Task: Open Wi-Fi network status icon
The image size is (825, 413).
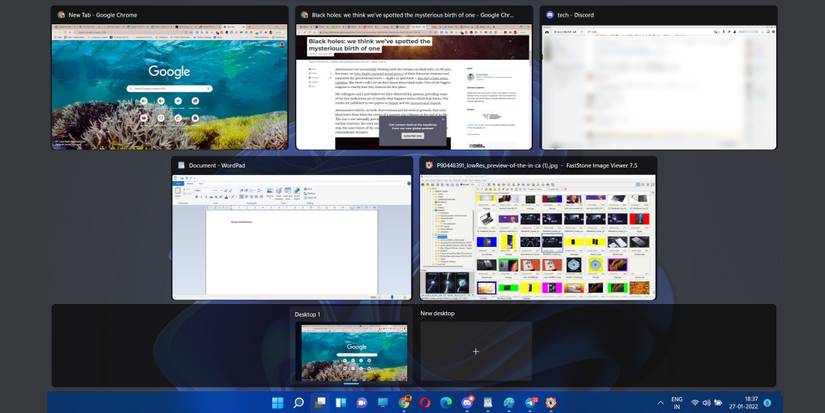Action: tap(695, 403)
